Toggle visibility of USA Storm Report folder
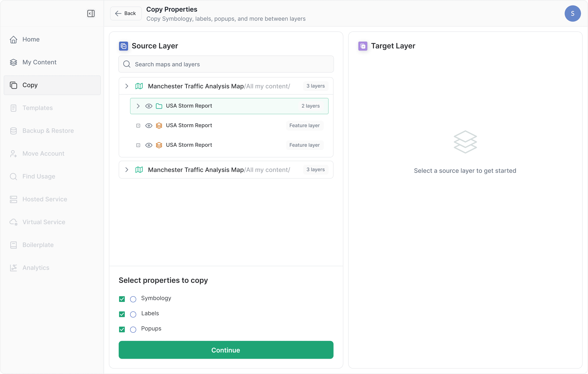The width and height of the screenshot is (588, 374). pyautogui.click(x=149, y=106)
